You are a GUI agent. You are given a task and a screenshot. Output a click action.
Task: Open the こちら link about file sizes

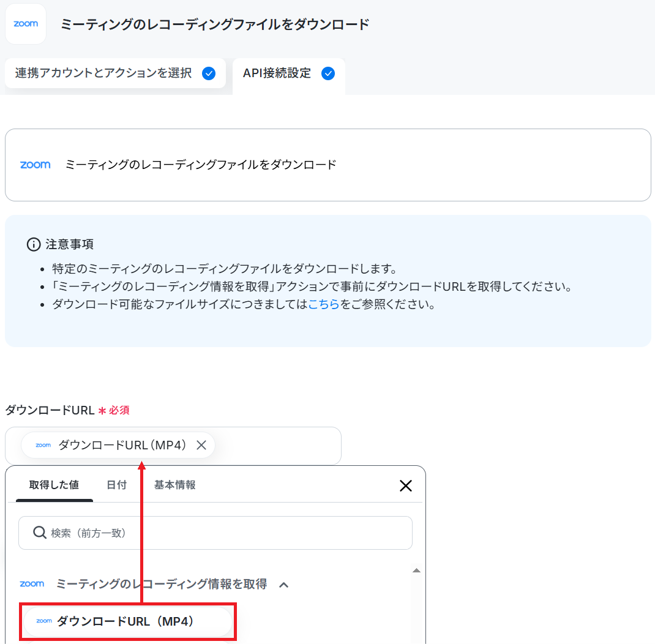click(x=324, y=304)
